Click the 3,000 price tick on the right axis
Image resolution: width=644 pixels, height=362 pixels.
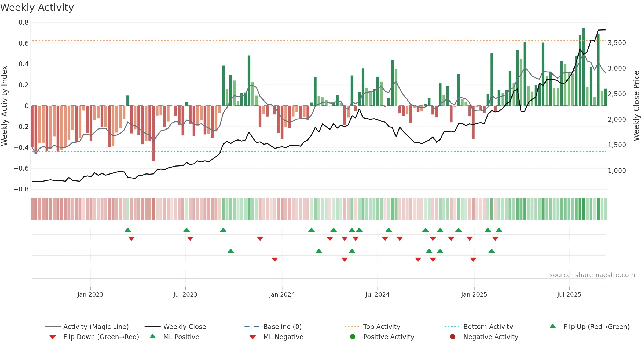617,68
